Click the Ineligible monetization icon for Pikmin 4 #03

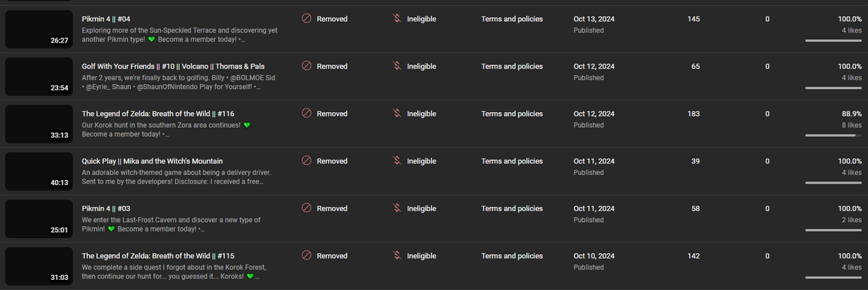pyautogui.click(x=396, y=208)
